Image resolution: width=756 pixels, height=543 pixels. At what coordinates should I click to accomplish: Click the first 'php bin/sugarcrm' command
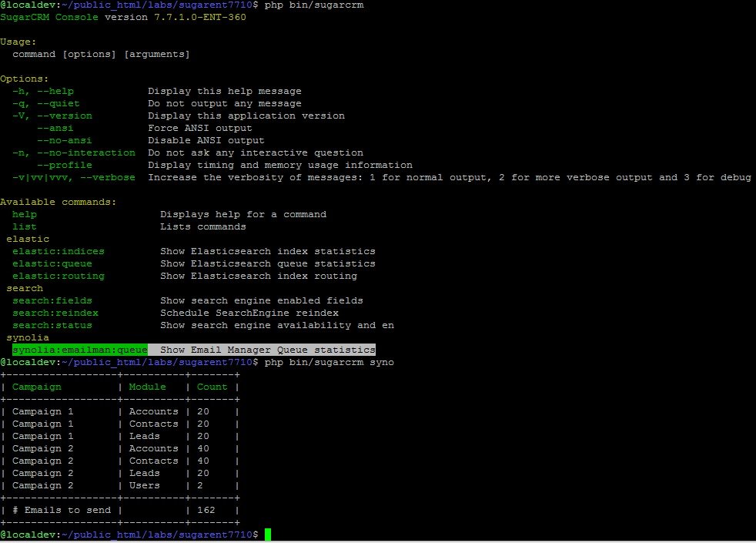click(x=314, y=5)
